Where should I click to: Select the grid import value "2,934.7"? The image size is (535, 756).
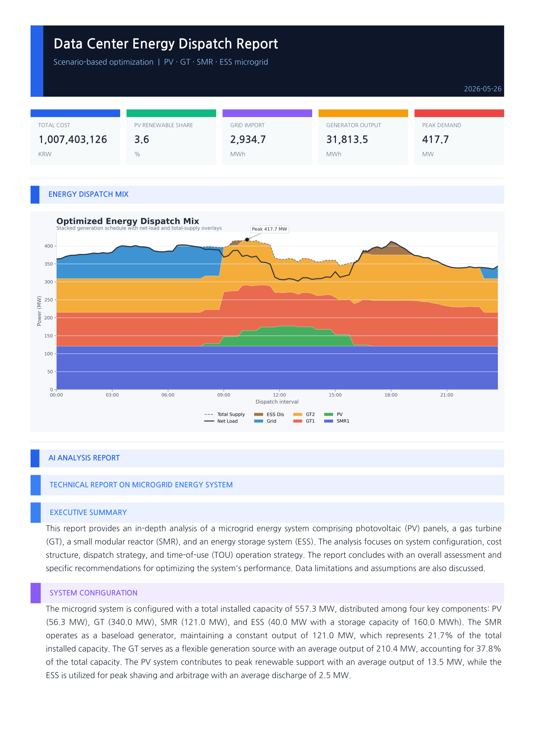tap(248, 139)
